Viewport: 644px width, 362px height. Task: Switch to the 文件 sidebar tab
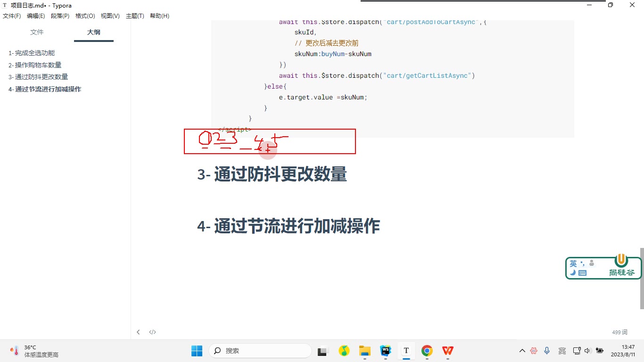[37, 32]
